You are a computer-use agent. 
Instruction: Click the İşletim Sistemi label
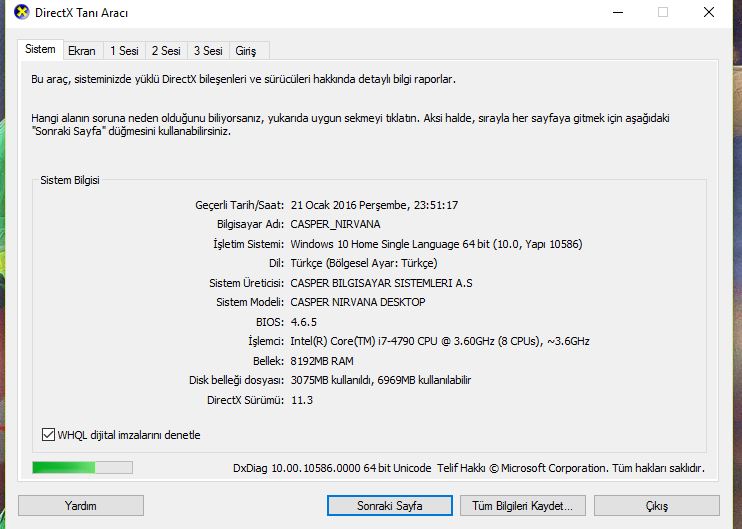(248, 244)
